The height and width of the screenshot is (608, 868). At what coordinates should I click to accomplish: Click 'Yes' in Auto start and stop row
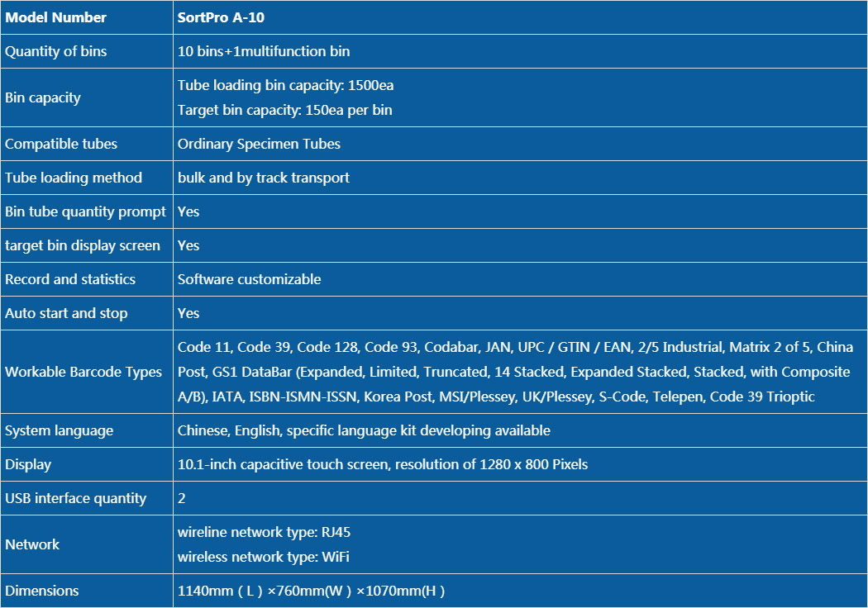point(188,313)
